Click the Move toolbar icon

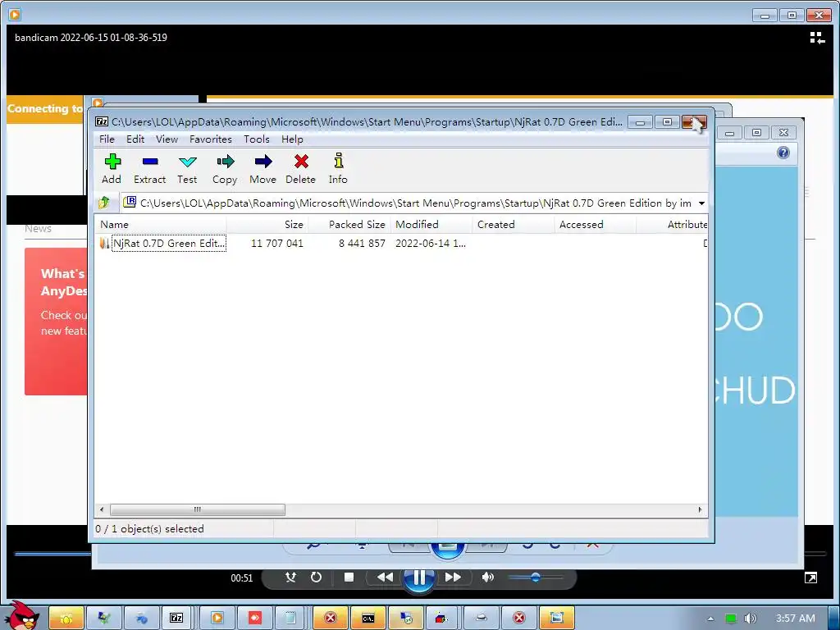pos(262,169)
